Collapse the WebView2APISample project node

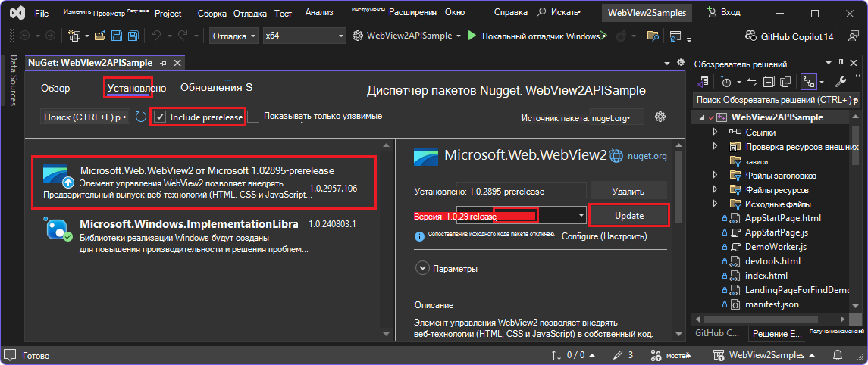(703, 117)
